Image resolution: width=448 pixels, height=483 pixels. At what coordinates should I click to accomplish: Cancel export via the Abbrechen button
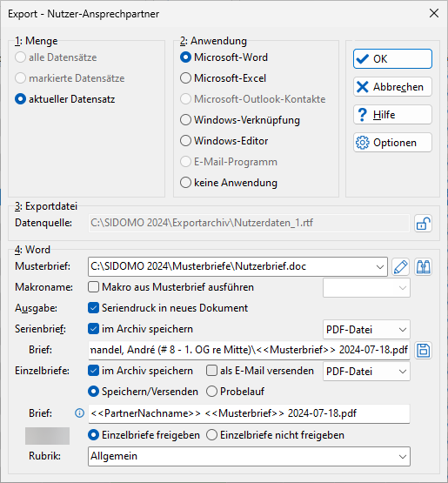(392, 87)
